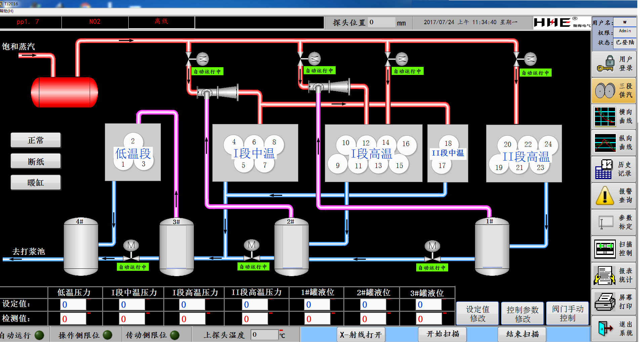Select the 三段供汽 steam view button
Image resolution: width=644 pixels, height=342 pixels.
coord(613,90)
